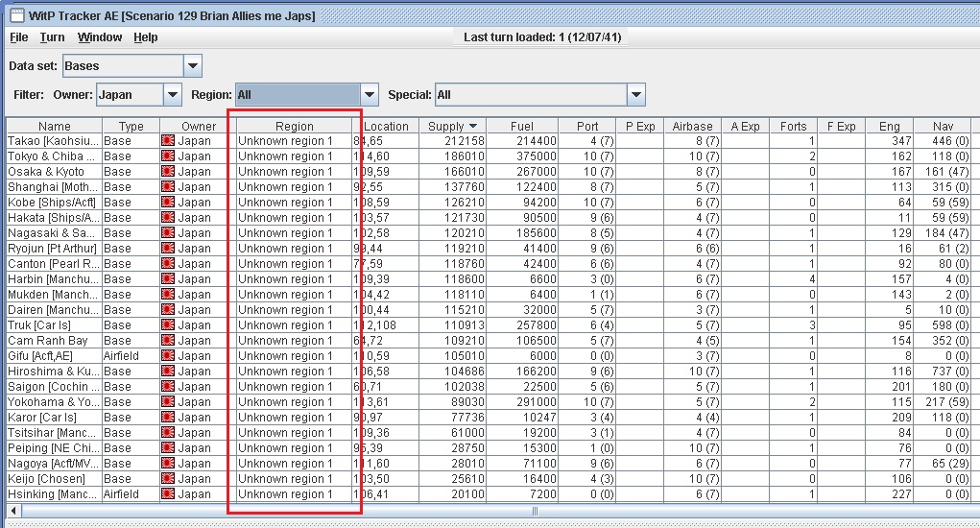Click Japan flag icon in Nagasaki row
Screen dimensions: 980x528
168,232
